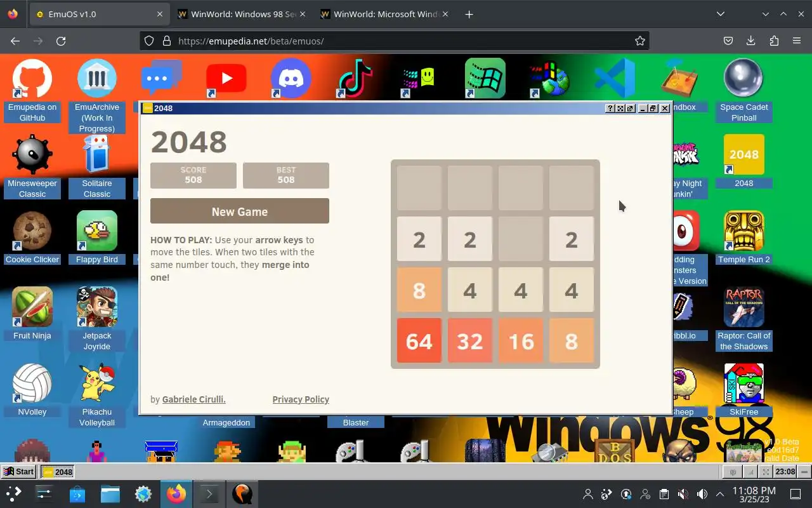Click the pop-out icon in 2048 title bar
Viewport: 812px width, 508px height.
pos(630,109)
